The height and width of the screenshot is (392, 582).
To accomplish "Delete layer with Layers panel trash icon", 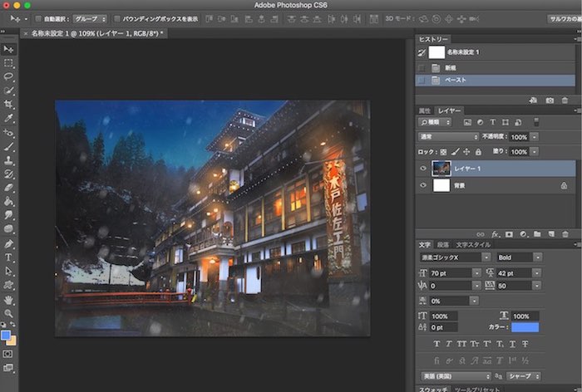I will tap(565, 234).
